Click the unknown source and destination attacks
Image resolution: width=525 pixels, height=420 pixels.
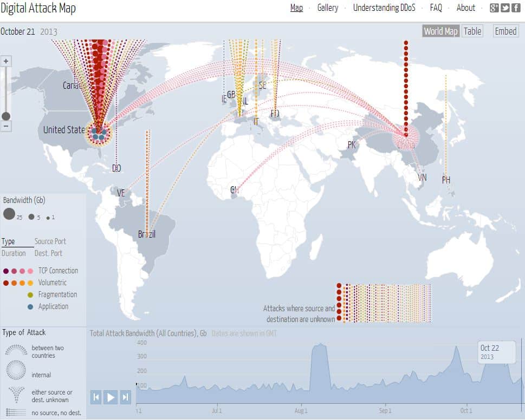[x=384, y=303]
